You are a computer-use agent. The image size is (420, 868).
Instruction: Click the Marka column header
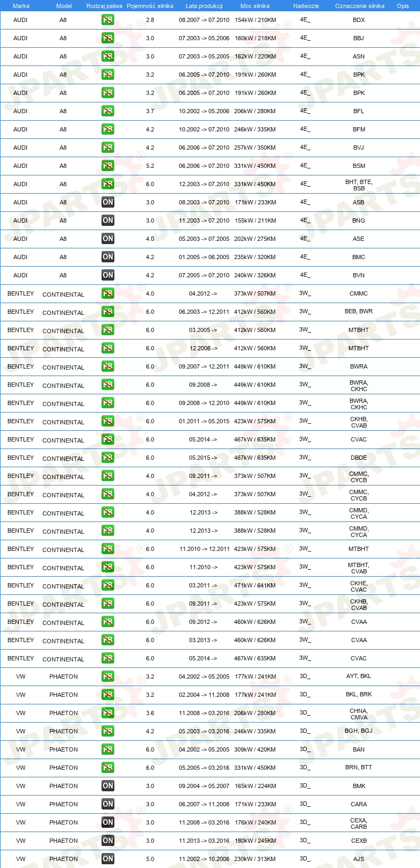click(21, 6)
